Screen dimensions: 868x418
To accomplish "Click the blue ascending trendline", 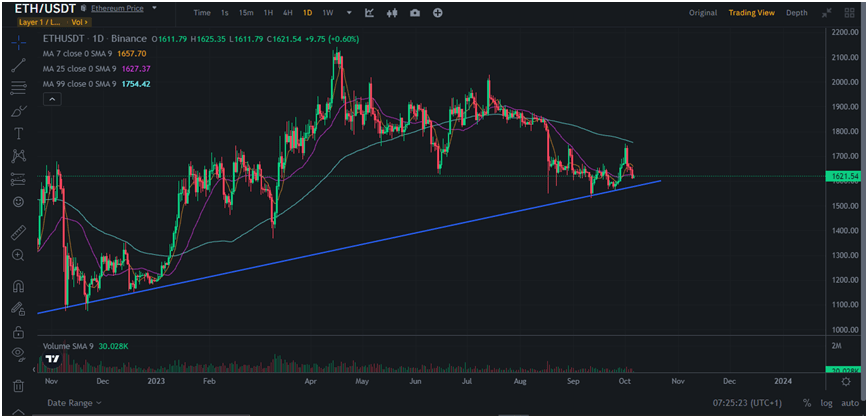I will click(x=349, y=246).
